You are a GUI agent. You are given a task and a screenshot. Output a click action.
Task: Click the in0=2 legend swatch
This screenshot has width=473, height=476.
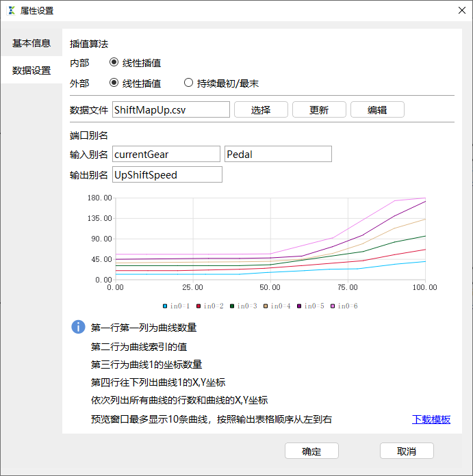point(199,306)
